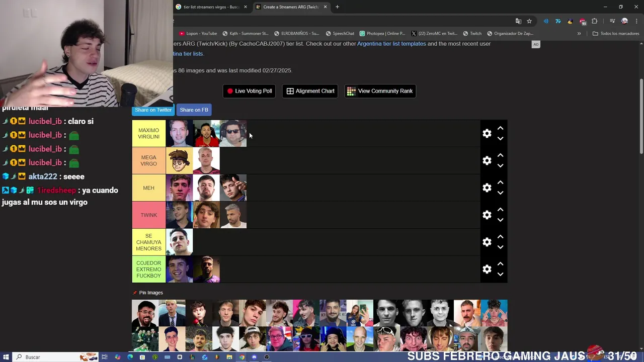Open Photopea bookmark
This screenshot has width=644, height=362.
[x=382, y=34]
